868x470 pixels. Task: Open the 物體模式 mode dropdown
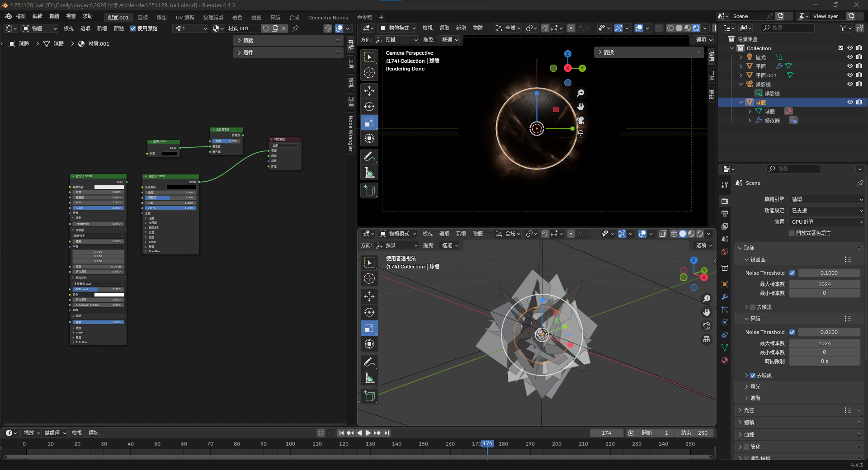398,28
